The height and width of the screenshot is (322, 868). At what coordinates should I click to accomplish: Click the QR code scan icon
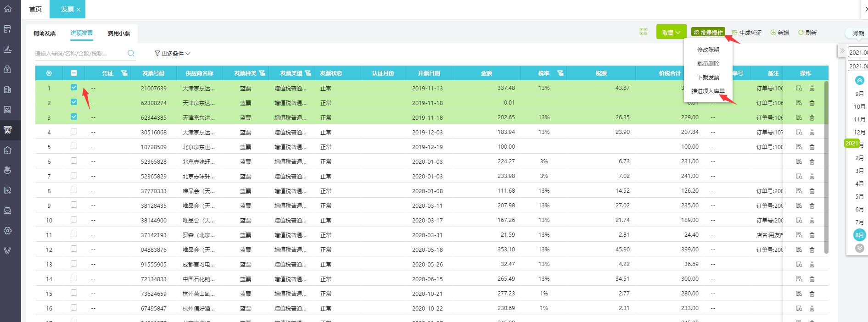coord(644,32)
